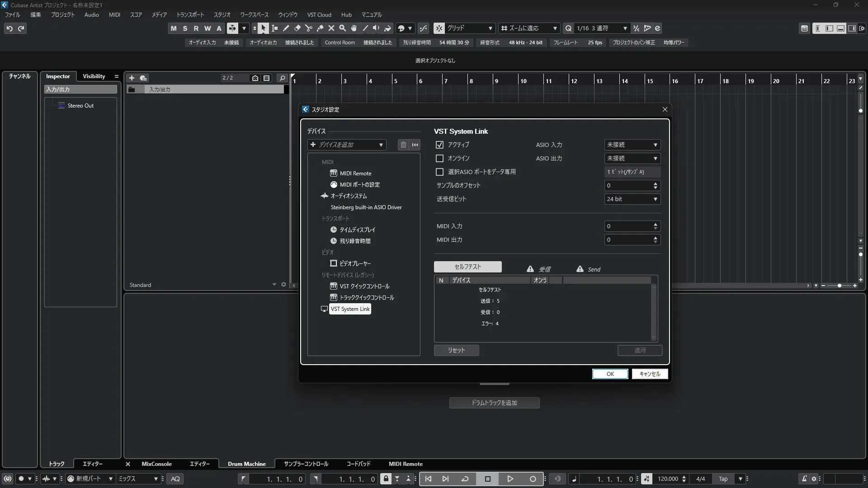Select the Scissors split tool
Screen dimensions: 868x488
tap(309, 28)
